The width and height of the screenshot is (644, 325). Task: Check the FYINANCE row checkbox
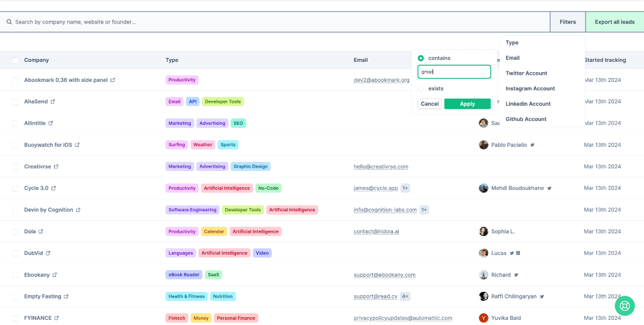pos(15,318)
